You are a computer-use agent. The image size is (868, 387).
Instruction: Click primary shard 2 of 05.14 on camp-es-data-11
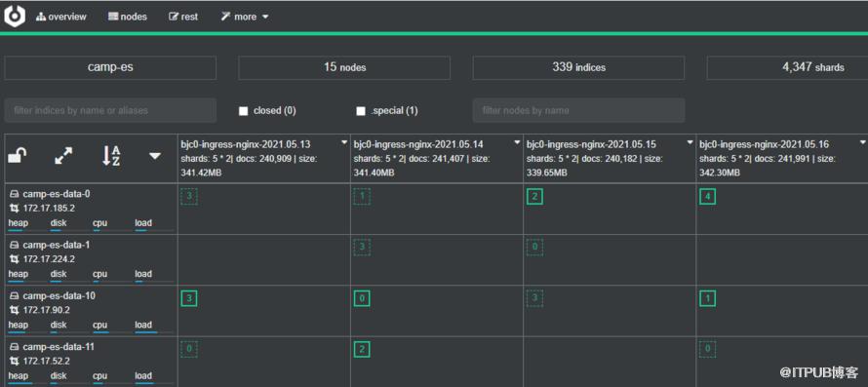362,349
